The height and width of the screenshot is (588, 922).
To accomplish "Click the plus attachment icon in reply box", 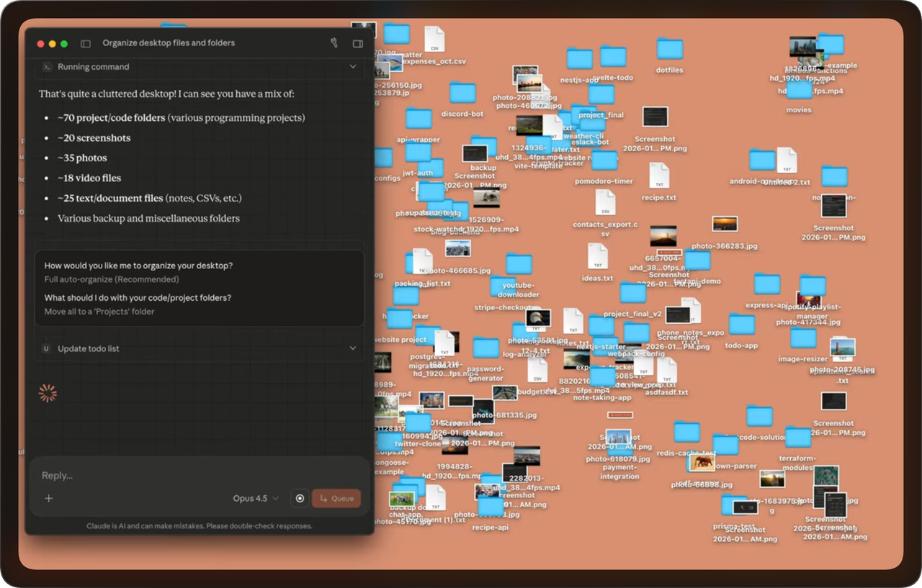I will pyautogui.click(x=49, y=498).
